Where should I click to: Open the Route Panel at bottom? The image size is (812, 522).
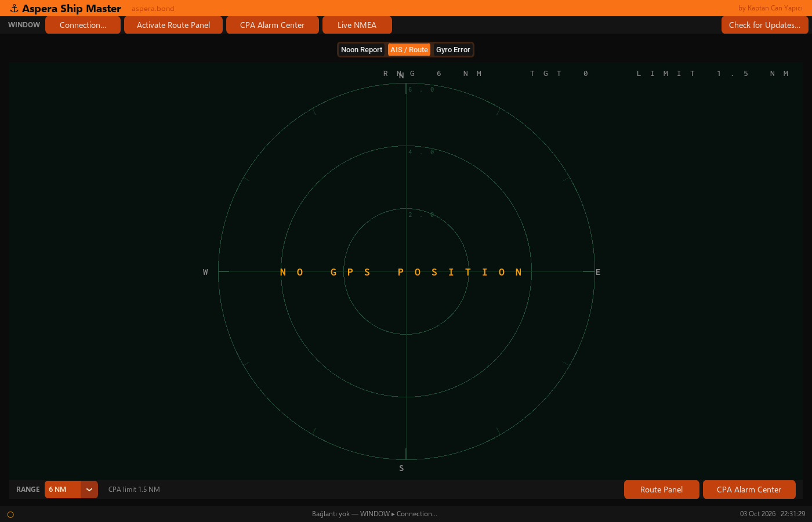tap(662, 490)
